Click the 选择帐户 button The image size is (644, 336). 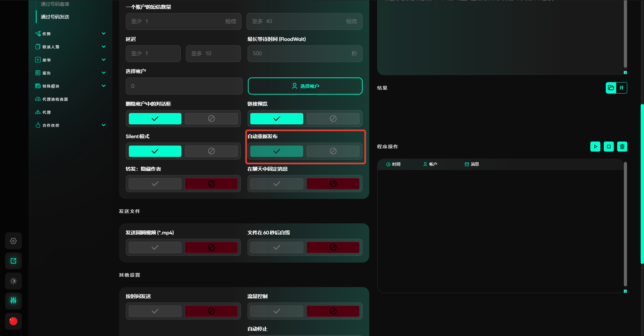305,86
